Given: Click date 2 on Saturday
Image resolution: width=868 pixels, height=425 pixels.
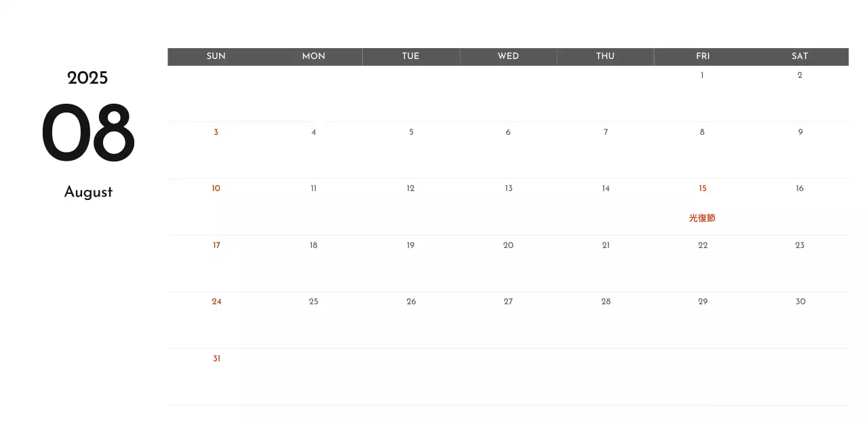Looking at the screenshot, I should pos(800,75).
